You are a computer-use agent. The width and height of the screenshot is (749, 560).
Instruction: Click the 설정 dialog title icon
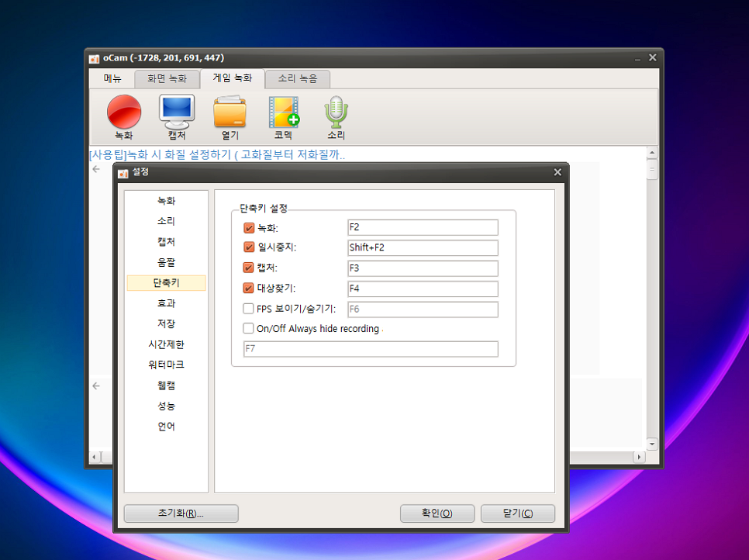(x=123, y=172)
